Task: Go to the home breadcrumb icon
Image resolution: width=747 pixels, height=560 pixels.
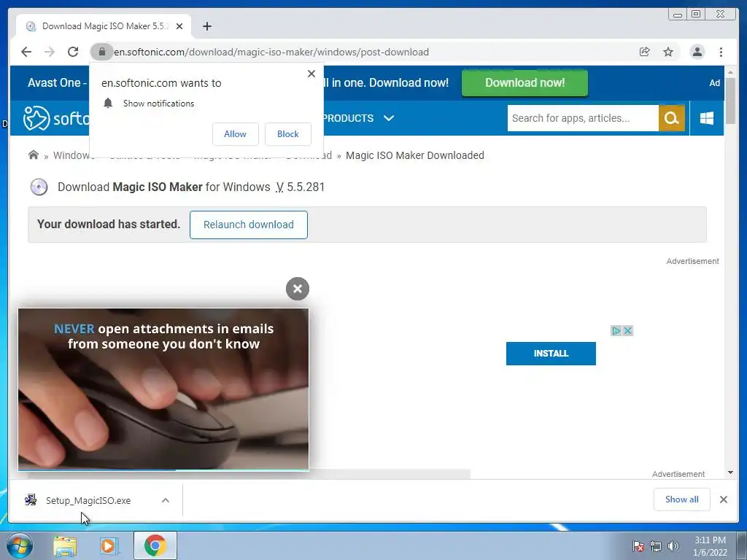Action: point(34,155)
